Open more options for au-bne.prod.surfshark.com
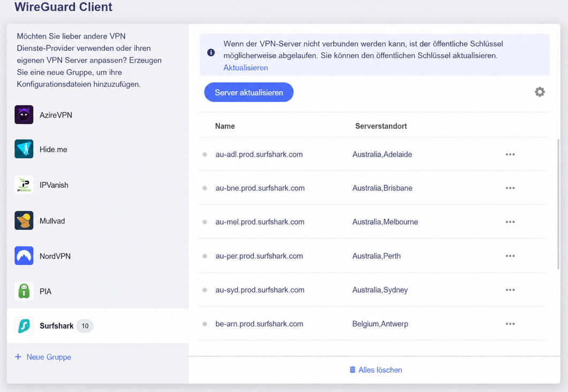Viewport: 568px width, 392px height. (x=510, y=188)
